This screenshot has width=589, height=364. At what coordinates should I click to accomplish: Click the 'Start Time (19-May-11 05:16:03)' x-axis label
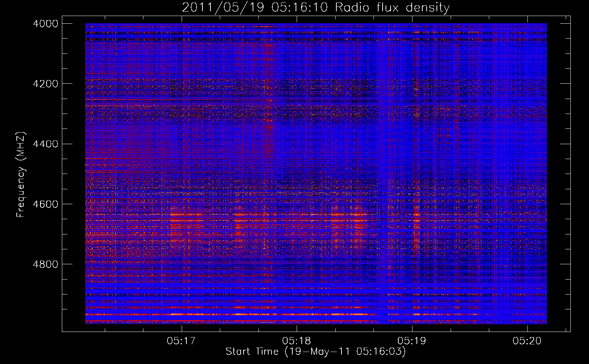tap(316, 352)
